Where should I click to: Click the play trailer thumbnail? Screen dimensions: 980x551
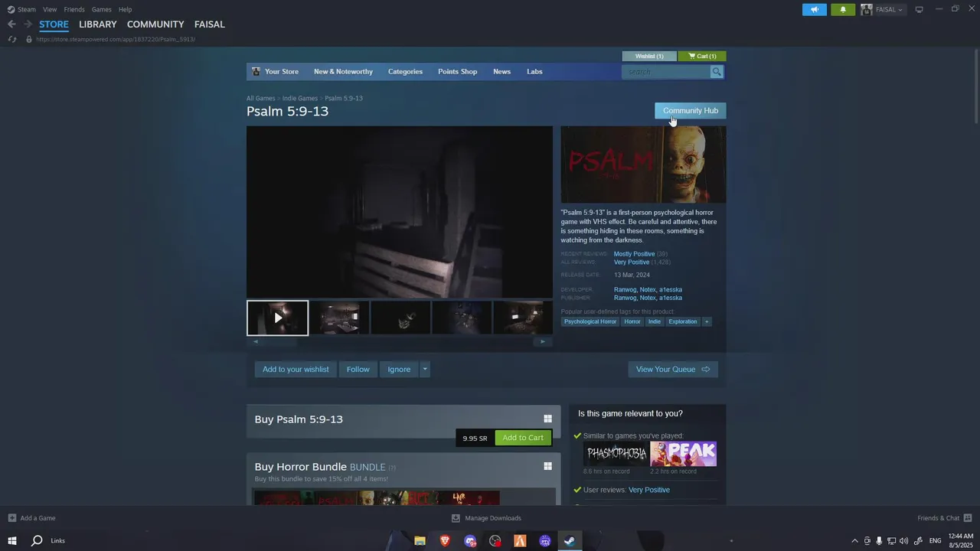coord(277,318)
